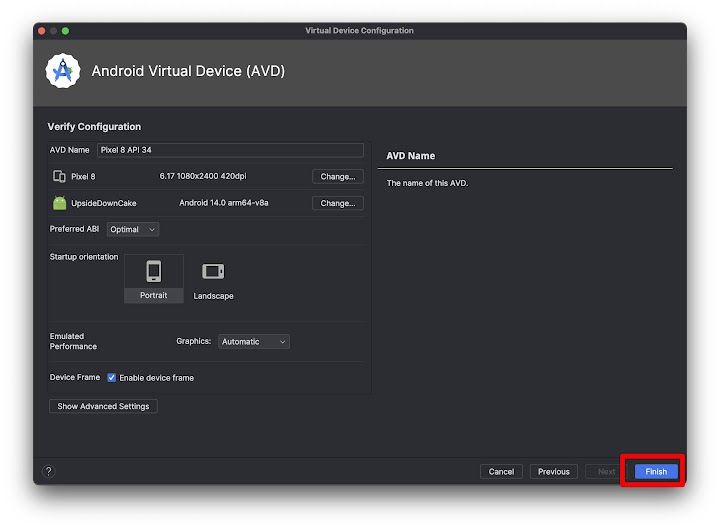The image size is (720, 529).
Task: Click the Cancel button
Action: pyautogui.click(x=501, y=471)
